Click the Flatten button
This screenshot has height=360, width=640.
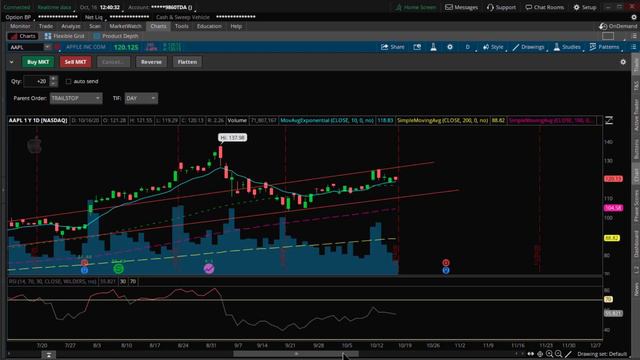click(187, 62)
